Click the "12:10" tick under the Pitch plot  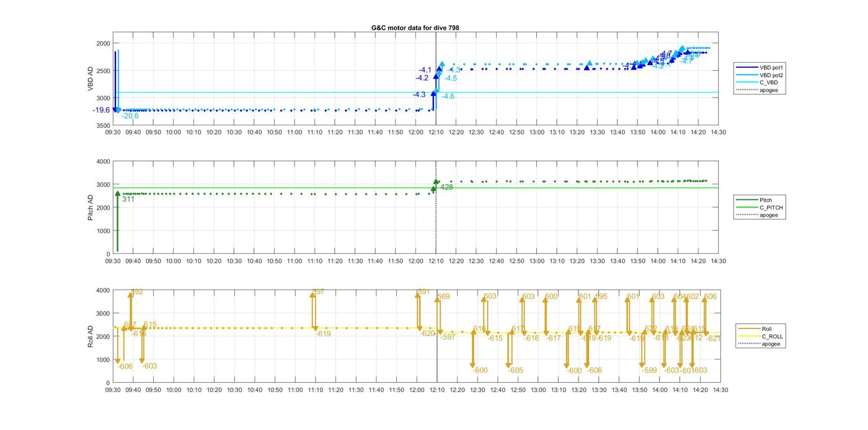click(x=436, y=261)
